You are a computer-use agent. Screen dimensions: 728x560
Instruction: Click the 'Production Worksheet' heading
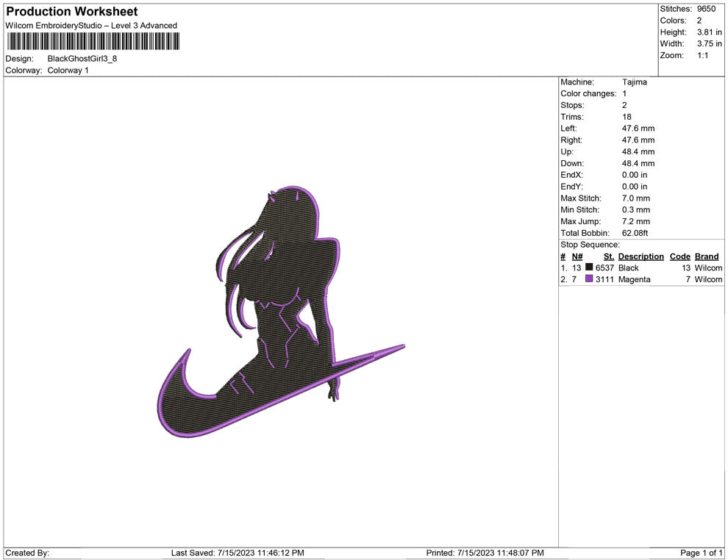[72, 12]
